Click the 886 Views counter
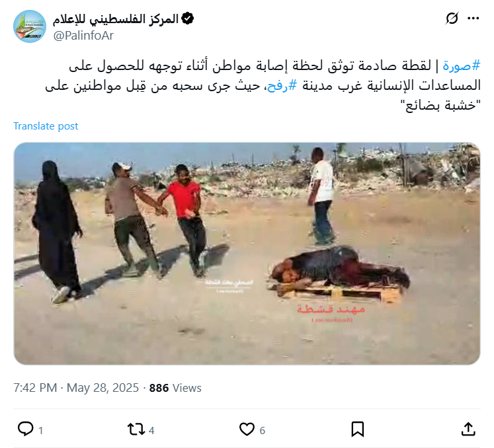This screenshot has width=494, height=448. point(175,388)
